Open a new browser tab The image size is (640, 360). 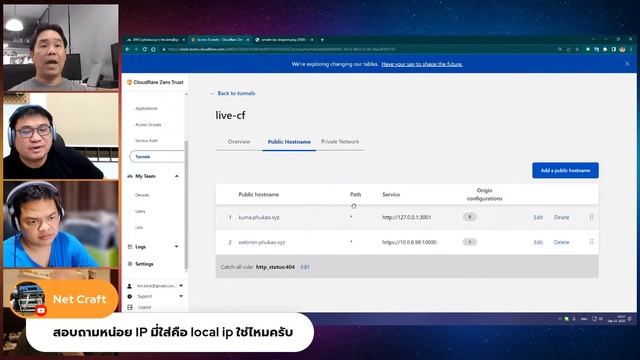click(322, 40)
